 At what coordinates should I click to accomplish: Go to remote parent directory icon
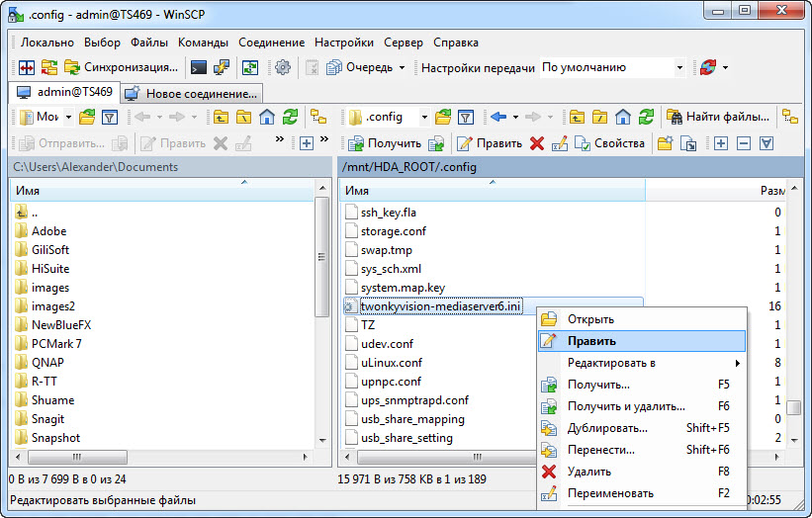(577, 117)
